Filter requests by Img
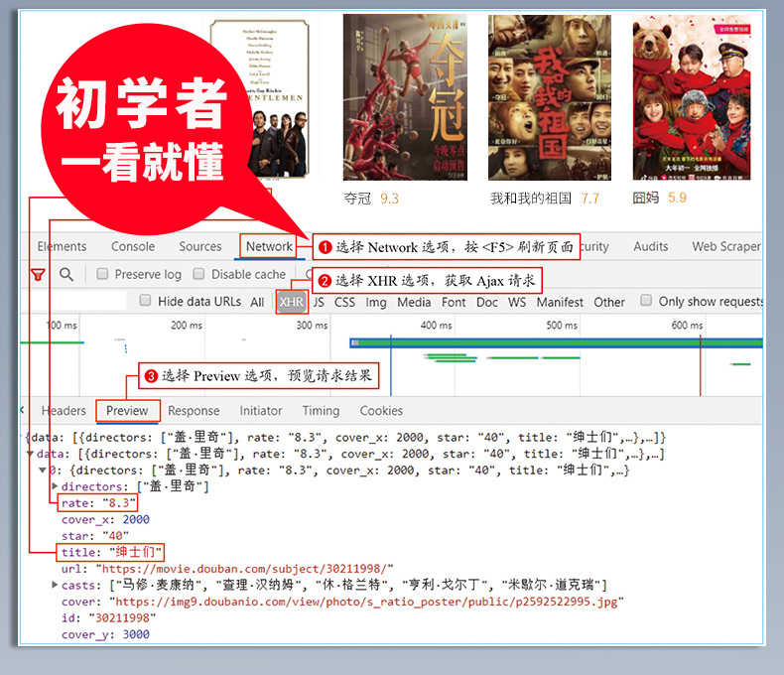 point(375,303)
